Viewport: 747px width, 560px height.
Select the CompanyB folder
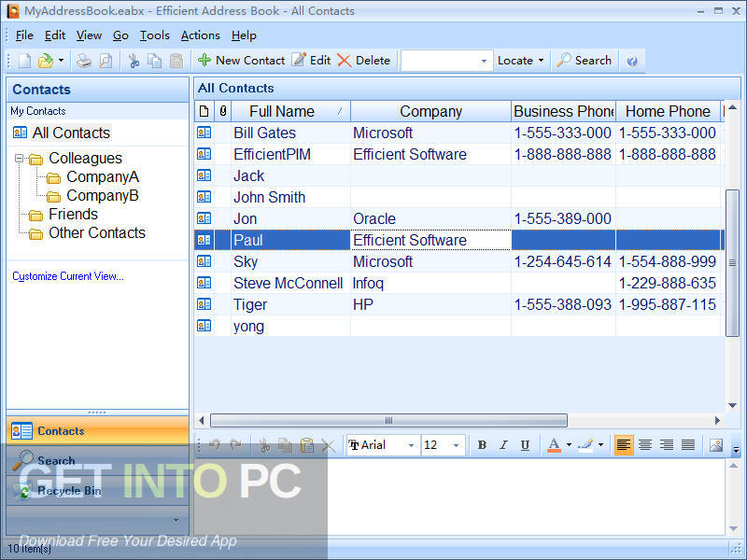103,195
